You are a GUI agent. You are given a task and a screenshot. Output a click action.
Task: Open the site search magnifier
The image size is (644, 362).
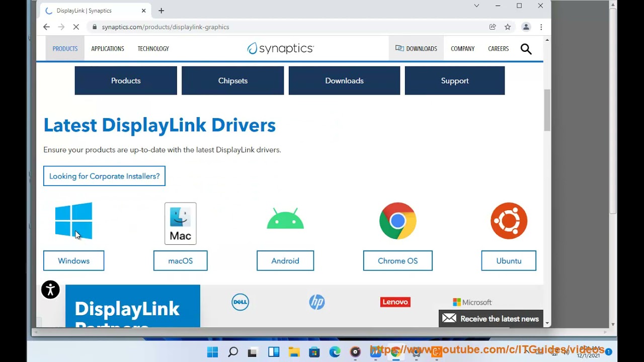(526, 49)
